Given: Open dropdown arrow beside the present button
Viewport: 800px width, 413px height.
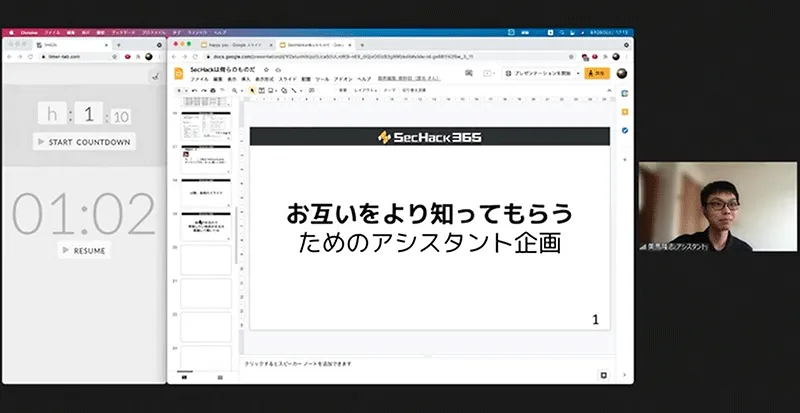Looking at the screenshot, I should tap(579, 74).
